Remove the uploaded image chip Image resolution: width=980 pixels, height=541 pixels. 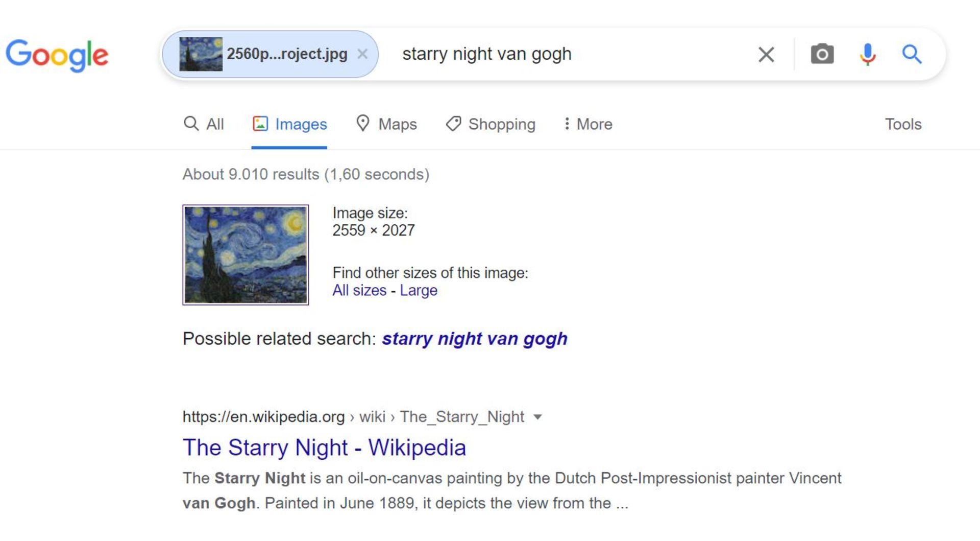[362, 54]
